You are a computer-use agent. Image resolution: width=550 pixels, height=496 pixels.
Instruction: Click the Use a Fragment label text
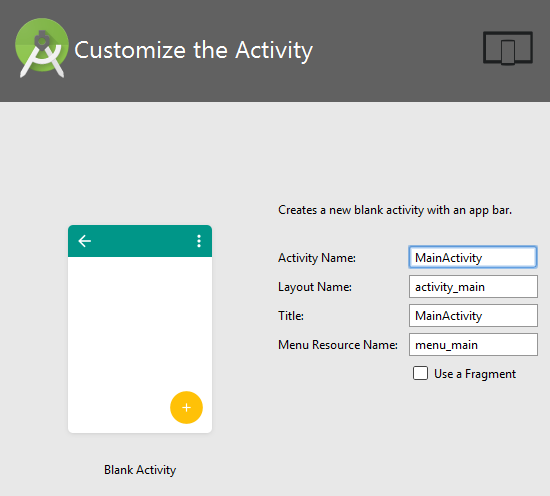point(475,374)
